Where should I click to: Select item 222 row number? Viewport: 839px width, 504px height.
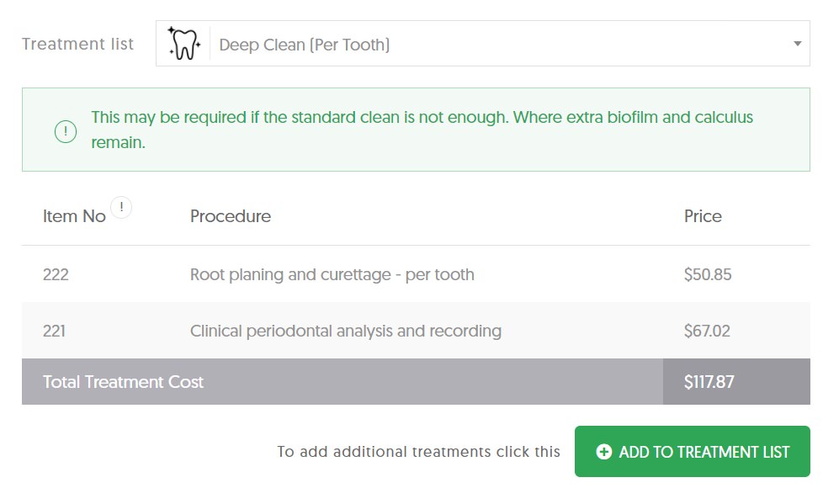point(56,274)
